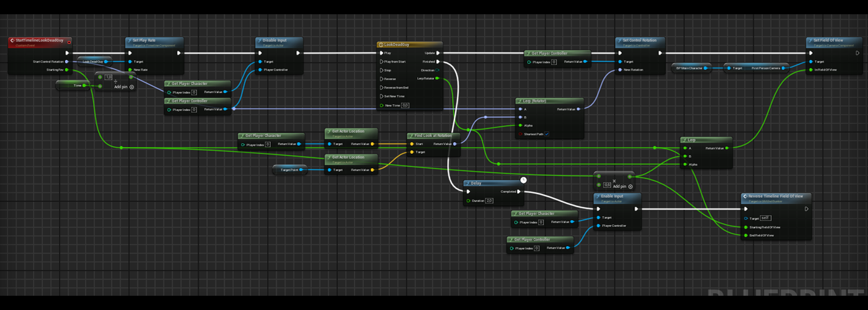868x310 pixels.
Task: Click the clock icon on Delay node
Action: click(523, 180)
